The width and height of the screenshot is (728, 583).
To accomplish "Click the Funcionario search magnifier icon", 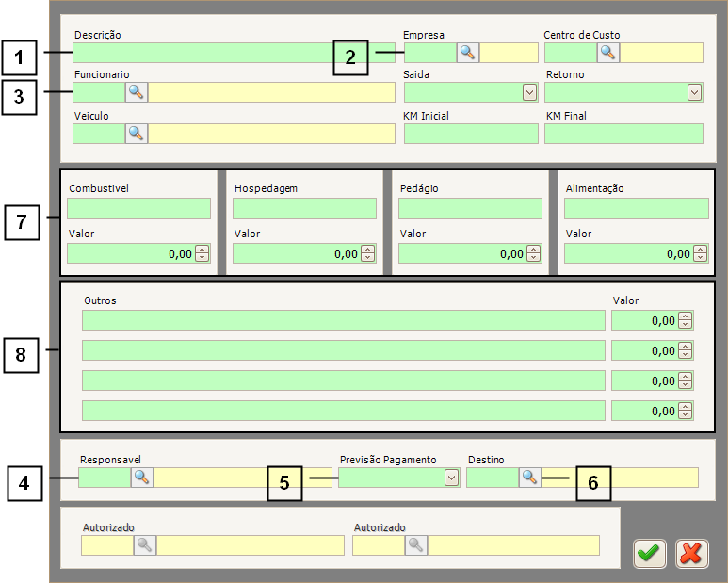I will coord(138,92).
